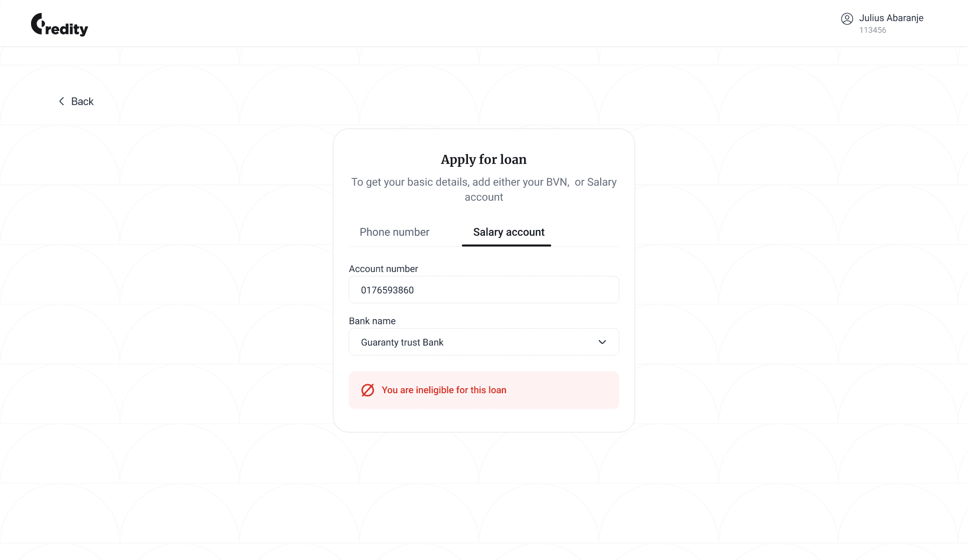Image resolution: width=968 pixels, height=560 pixels.
Task: Click the Apply for loan heading
Action: click(x=483, y=159)
